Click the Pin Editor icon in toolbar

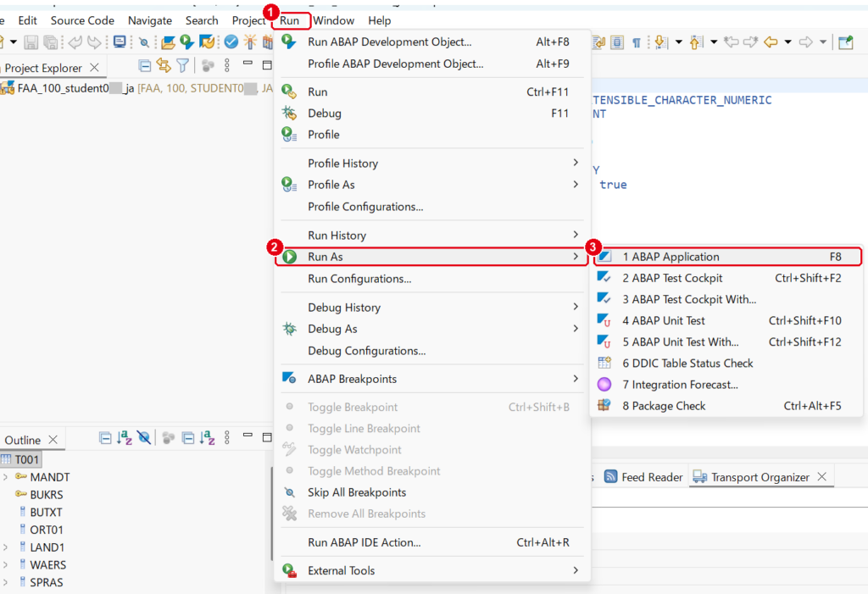(846, 42)
